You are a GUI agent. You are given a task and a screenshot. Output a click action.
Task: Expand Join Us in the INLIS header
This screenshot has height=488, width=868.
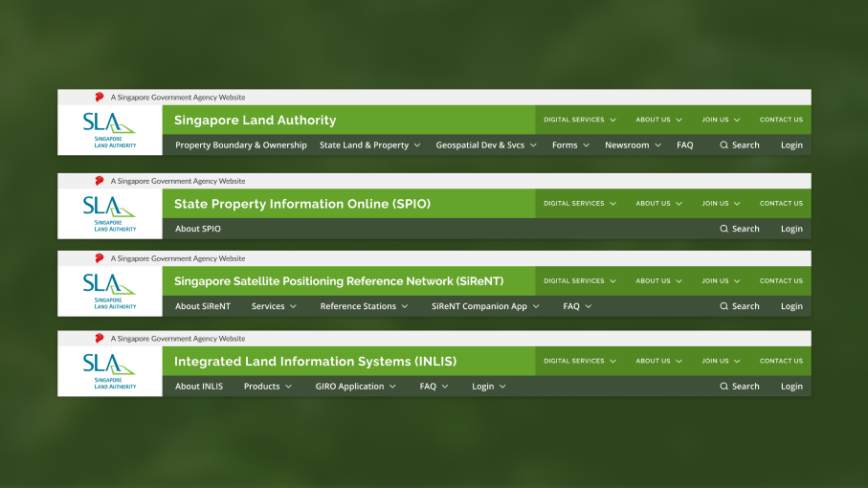tap(721, 361)
